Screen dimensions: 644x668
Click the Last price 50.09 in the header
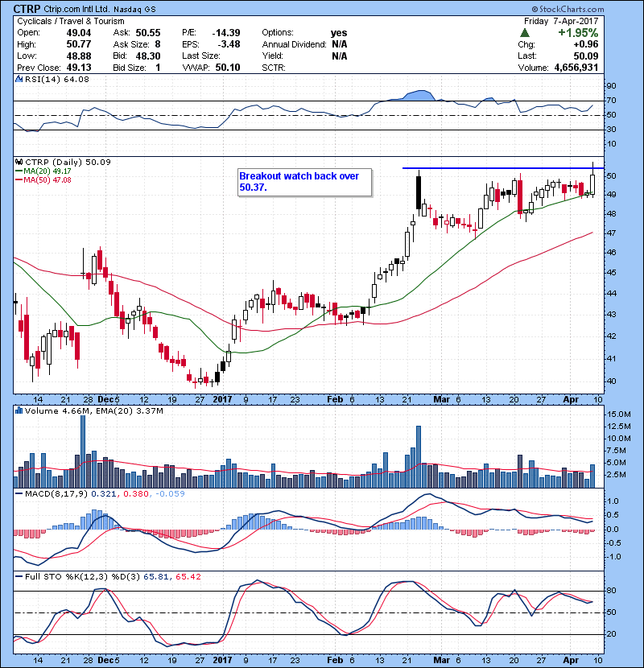click(585, 56)
